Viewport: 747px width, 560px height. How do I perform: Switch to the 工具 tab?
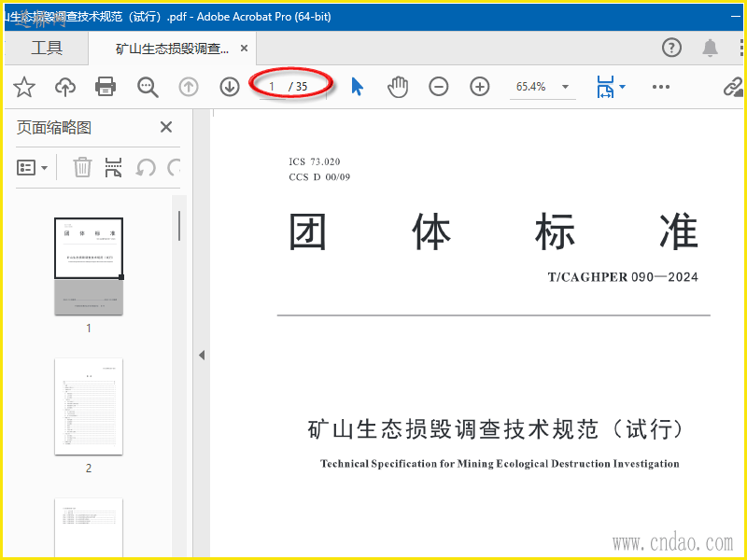(47, 48)
